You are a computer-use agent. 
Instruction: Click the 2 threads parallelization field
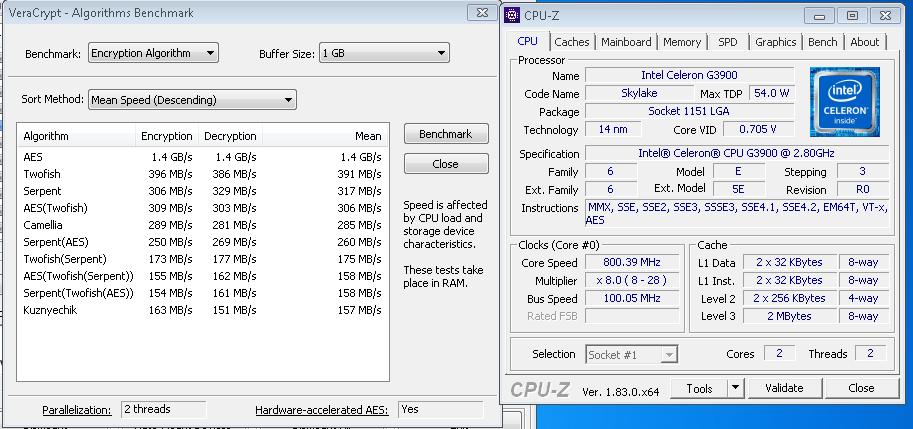pyautogui.click(x=164, y=410)
